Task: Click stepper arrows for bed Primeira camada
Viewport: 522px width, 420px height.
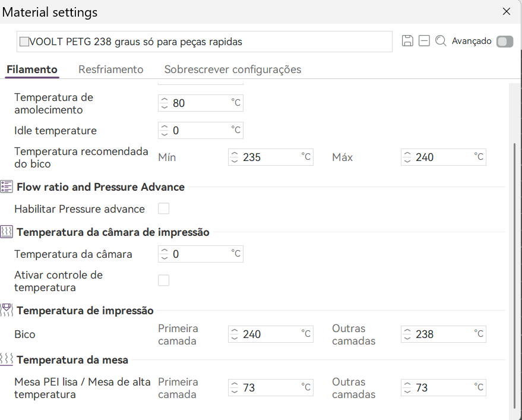Action: pyautogui.click(x=235, y=387)
